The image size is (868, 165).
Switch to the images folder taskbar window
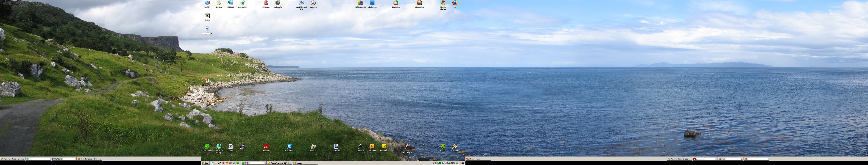[305, 163]
